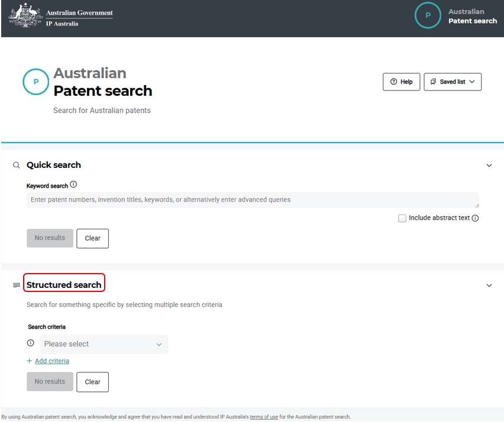Click the plus icon beside Add criteria

29,361
